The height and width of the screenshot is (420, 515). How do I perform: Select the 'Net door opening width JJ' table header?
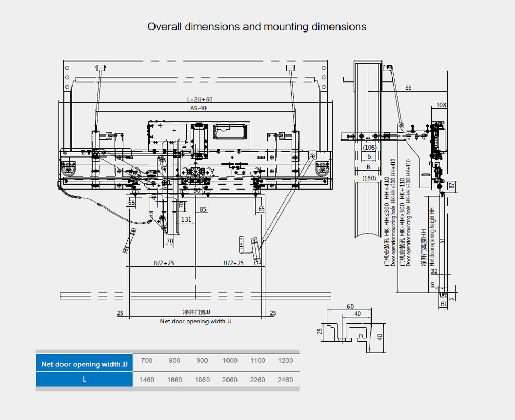[x=84, y=364]
